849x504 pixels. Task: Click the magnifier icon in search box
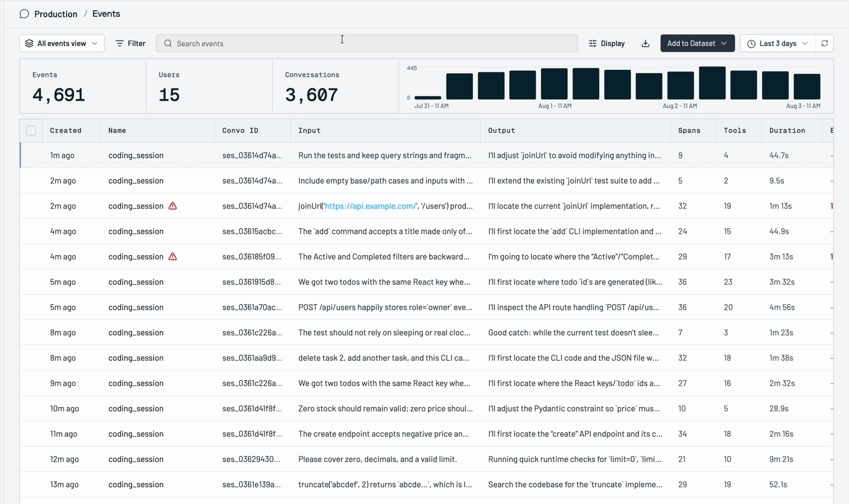(x=168, y=44)
